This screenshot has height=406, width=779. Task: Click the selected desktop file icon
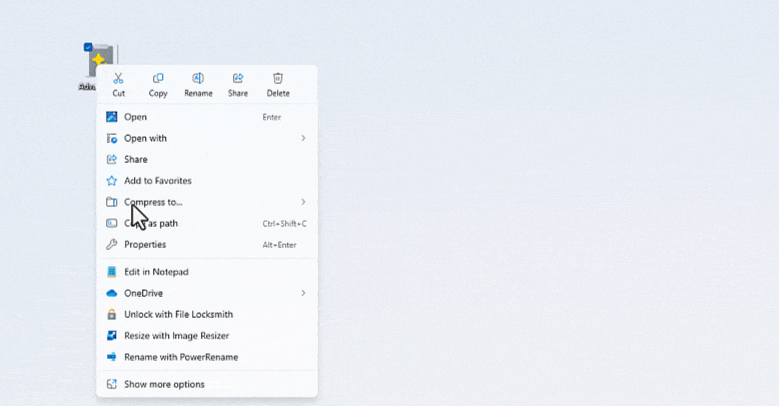(x=101, y=61)
